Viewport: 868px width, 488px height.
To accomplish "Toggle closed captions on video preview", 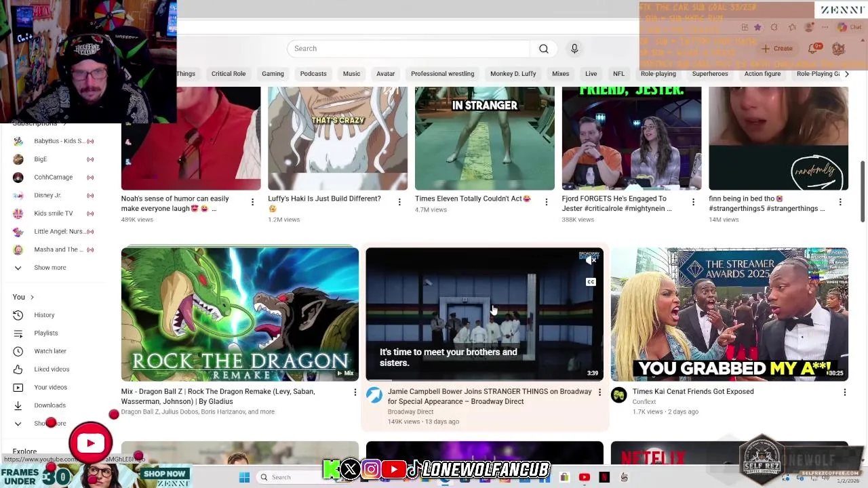I will [591, 282].
